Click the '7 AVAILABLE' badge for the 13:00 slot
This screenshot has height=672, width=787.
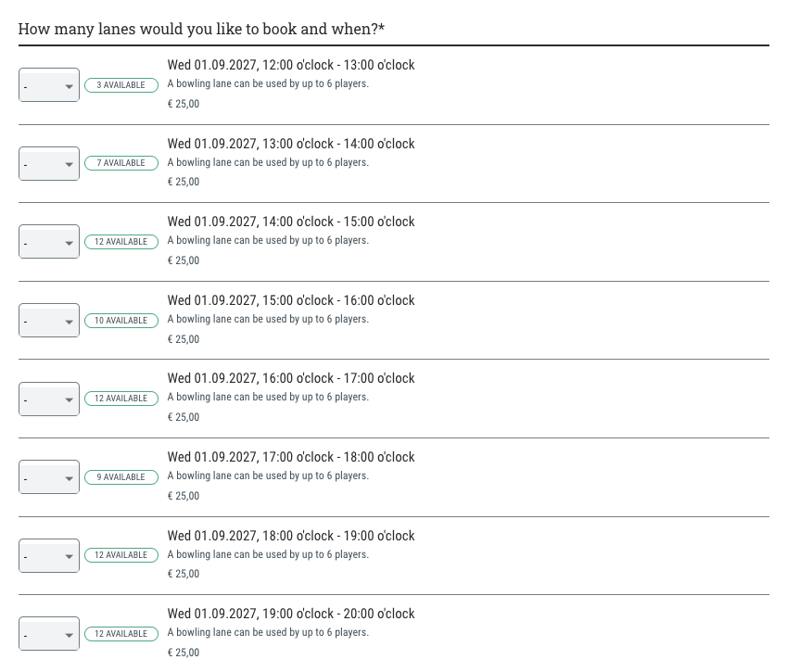click(x=121, y=162)
